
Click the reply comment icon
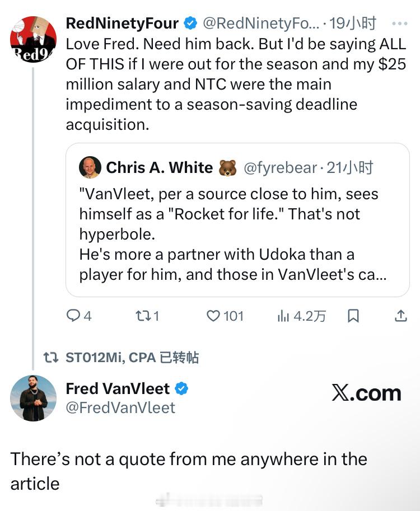[74, 316]
